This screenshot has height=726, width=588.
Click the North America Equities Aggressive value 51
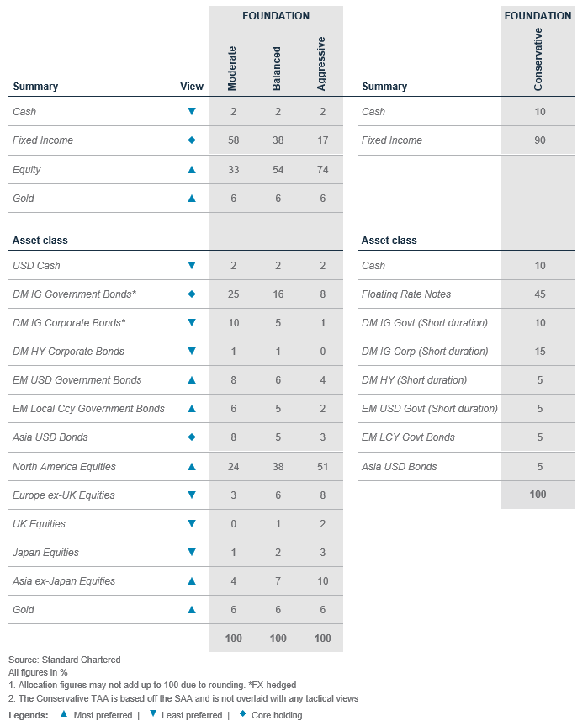[x=321, y=466]
